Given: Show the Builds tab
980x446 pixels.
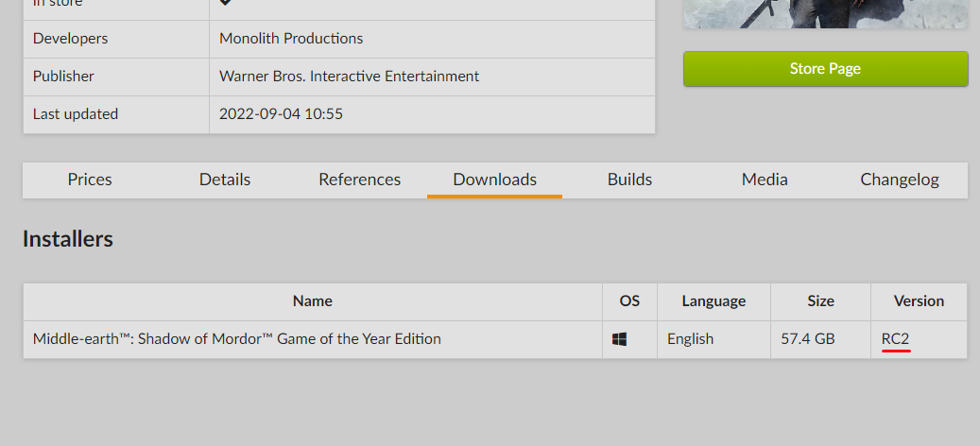Looking at the screenshot, I should [629, 180].
